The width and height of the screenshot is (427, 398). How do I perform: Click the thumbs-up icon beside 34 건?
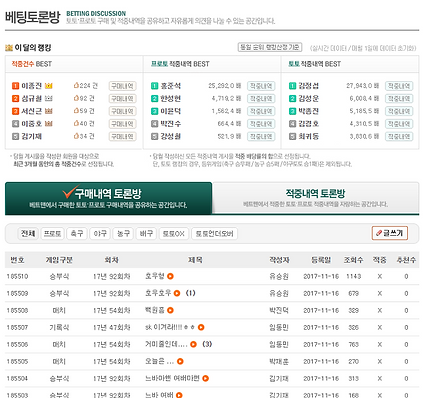tap(76, 136)
